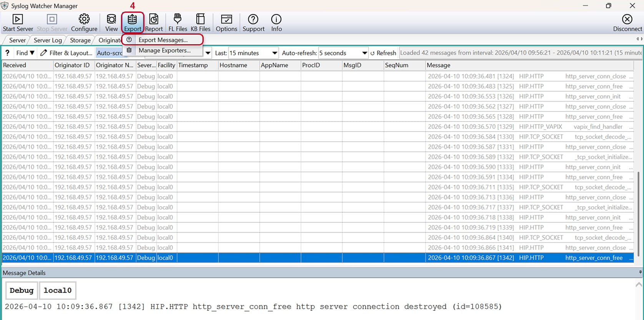Image resolution: width=644 pixels, height=320 pixels.
Task: Click the Facility column header
Action: click(x=166, y=65)
